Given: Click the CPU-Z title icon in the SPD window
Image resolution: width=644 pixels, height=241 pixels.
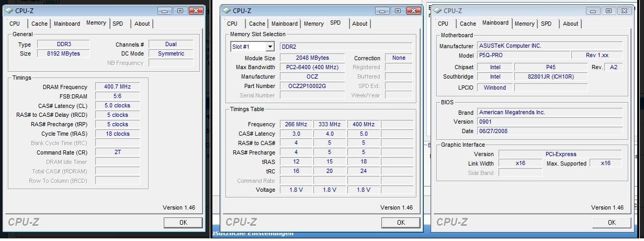Looking at the screenshot, I should pos(227,10).
